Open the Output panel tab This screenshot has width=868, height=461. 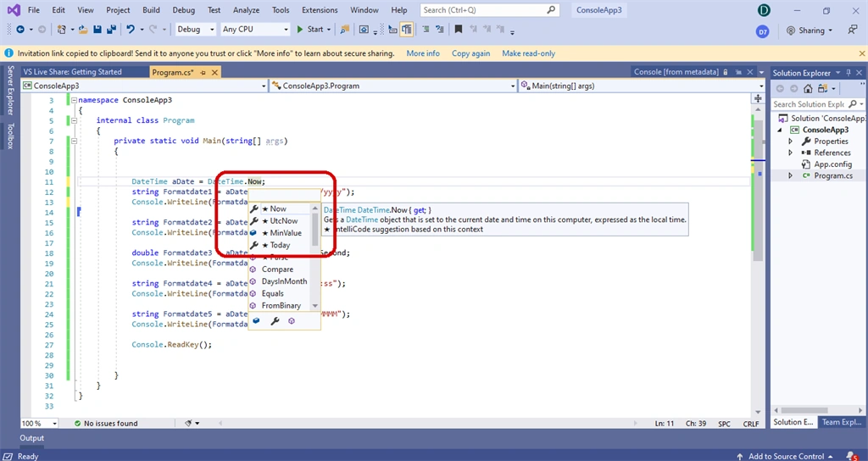32,438
